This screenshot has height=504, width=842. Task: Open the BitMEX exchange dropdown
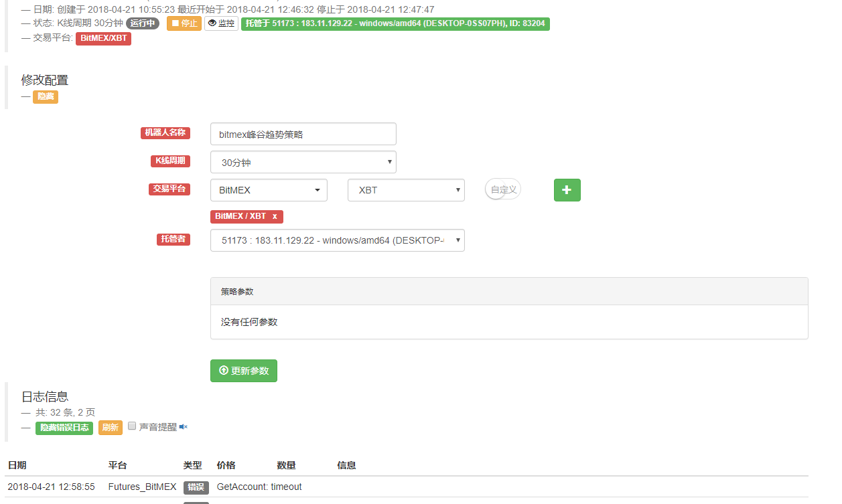269,190
